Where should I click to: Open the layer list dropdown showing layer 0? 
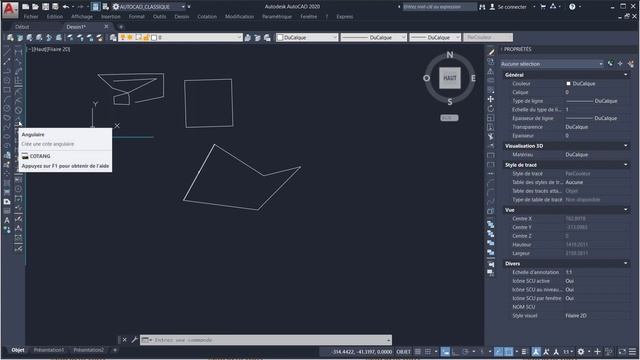coord(180,38)
